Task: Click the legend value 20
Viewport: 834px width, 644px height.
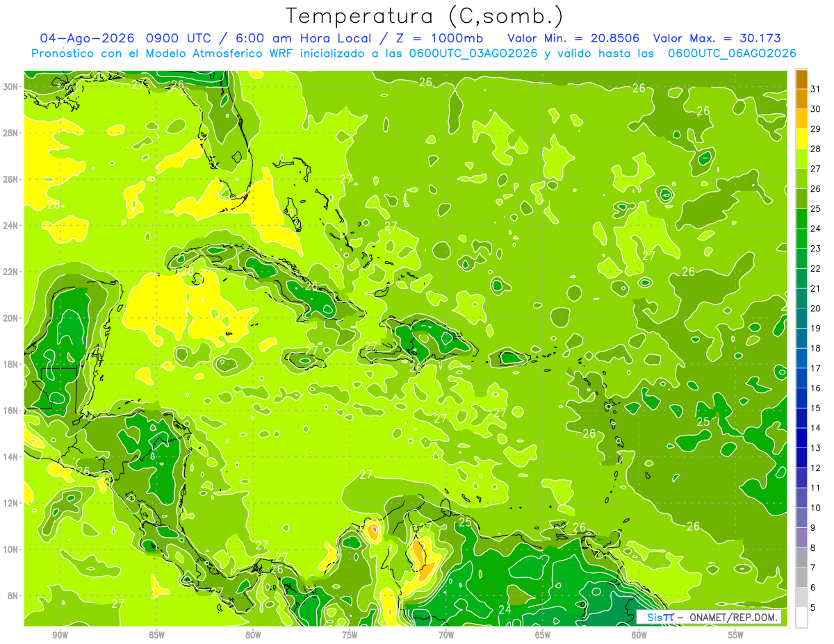Action: [x=816, y=308]
